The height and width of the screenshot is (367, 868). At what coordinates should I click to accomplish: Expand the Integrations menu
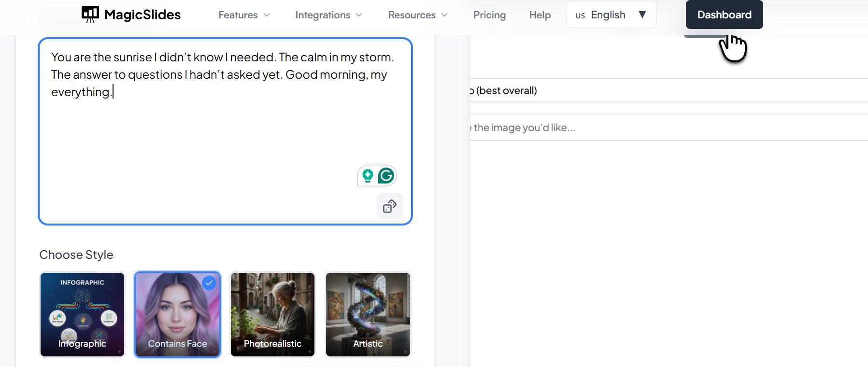pyautogui.click(x=328, y=15)
